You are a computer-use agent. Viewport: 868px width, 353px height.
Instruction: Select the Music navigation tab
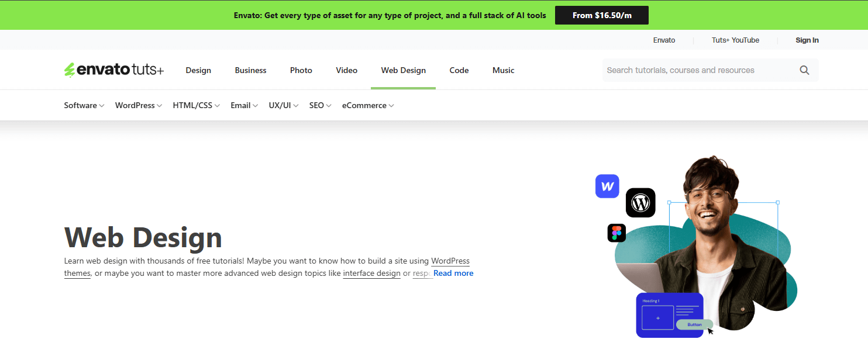[503, 70]
